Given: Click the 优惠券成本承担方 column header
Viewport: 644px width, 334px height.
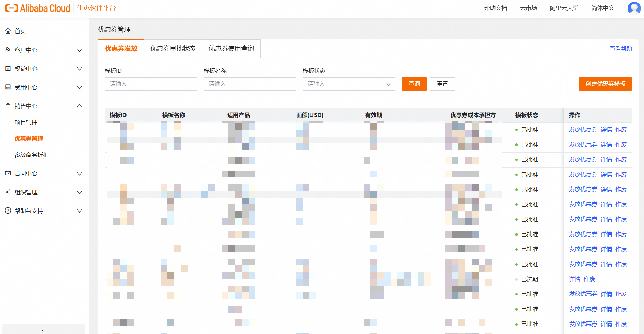Looking at the screenshot, I should coord(473,115).
